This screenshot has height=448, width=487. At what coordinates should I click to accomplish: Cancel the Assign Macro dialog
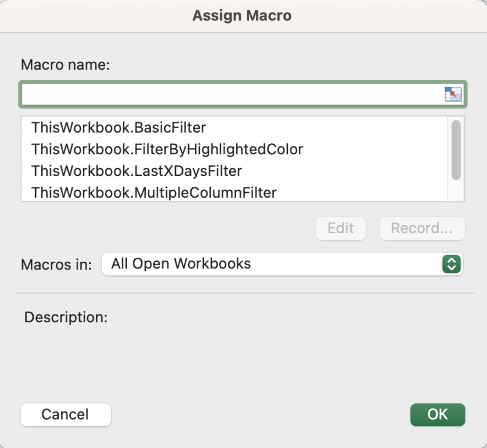[x=65, y=415]
